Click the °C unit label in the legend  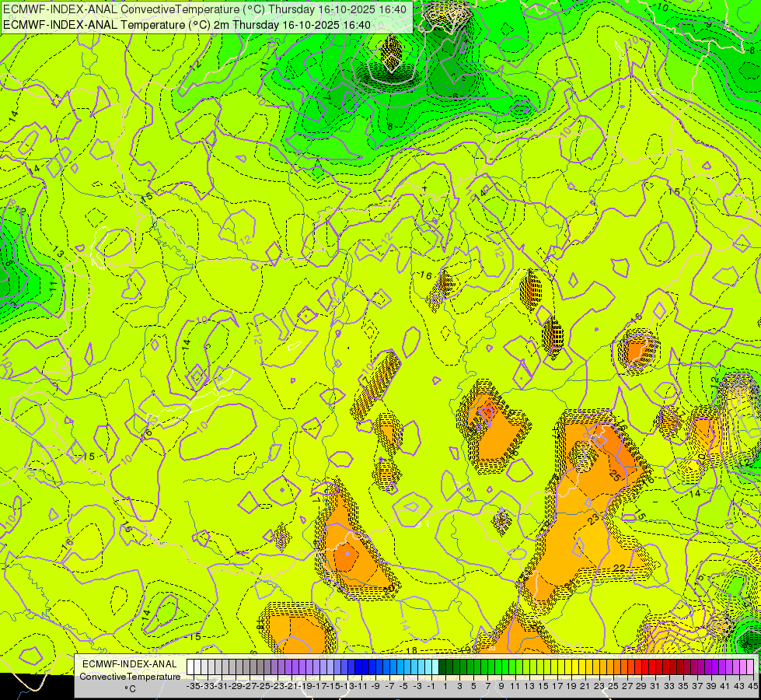pos(130,689)
